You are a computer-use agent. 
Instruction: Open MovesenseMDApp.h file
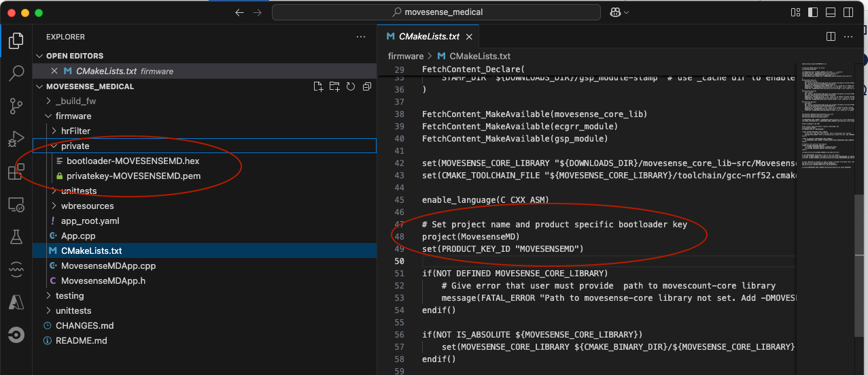[x=103, y=280]
